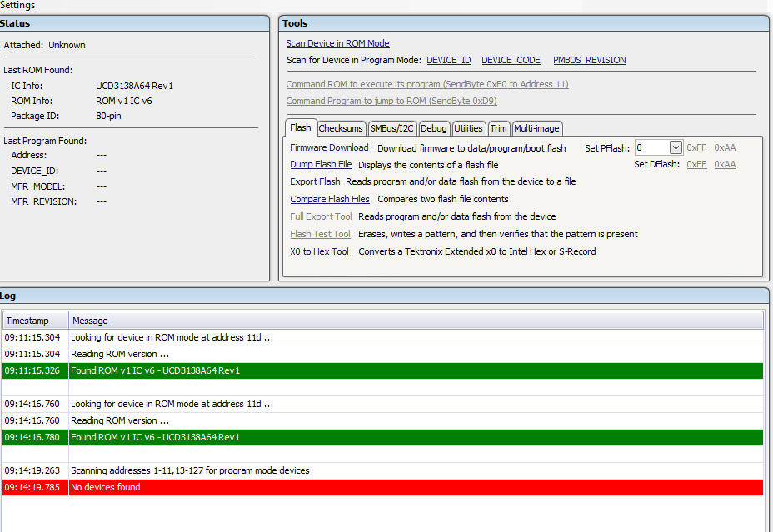Scan program mode using PMBUS_REVISION
Viewport: 773px width, 532px height.
tap(590, 60)
